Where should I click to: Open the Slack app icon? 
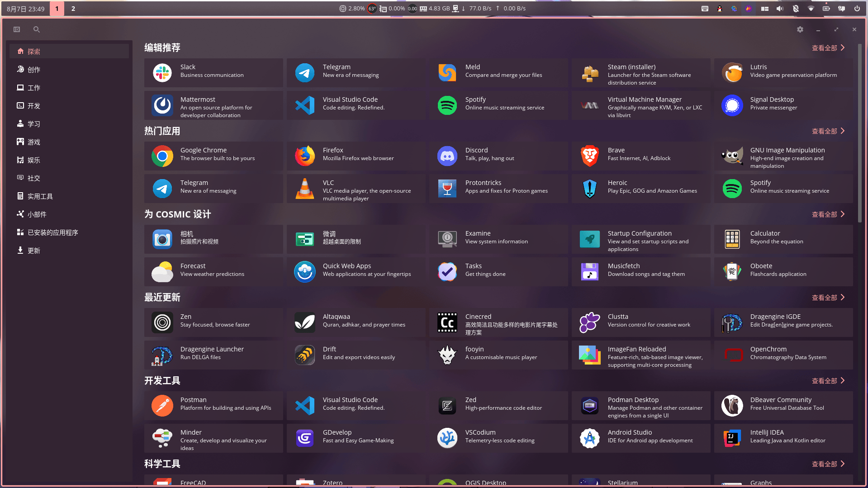(x=162, y=73)
